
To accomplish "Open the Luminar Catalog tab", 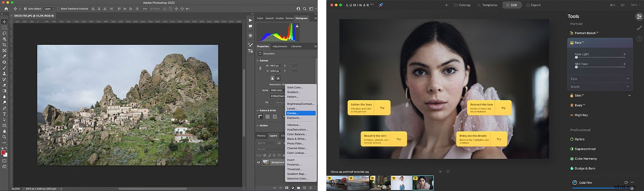I will [462, 5].
